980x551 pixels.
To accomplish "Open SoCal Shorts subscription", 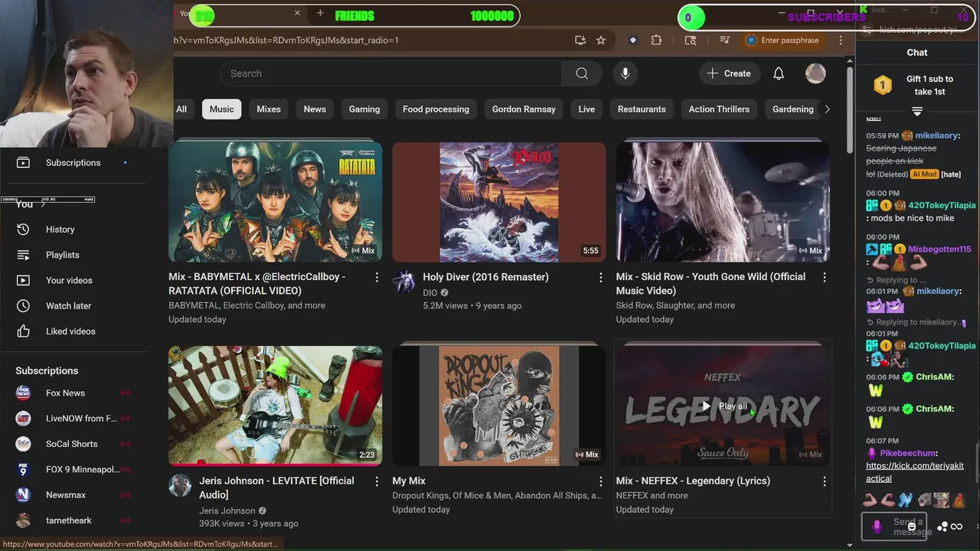I will (73, 444).
